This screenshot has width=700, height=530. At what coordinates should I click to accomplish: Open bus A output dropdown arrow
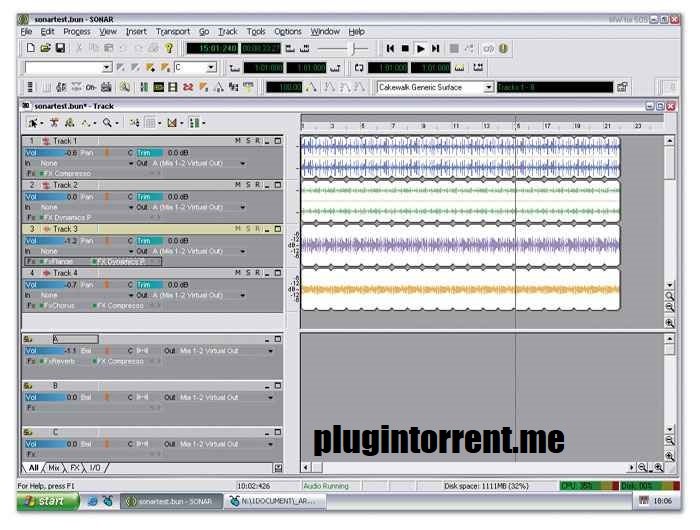(x=270, y=351)
